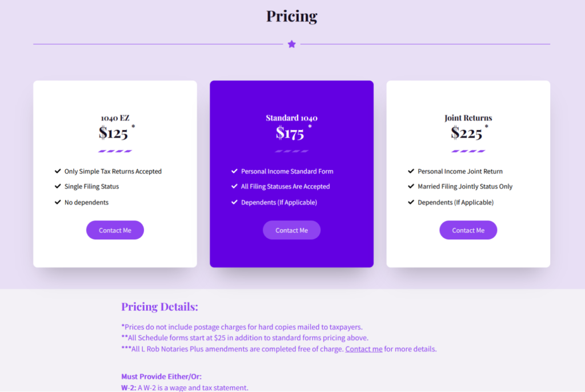Image resolution: width=585 pixels, height=392 pixels.
Task: Click checkmark next to Married Filing Jointly Status Only
Action: point(411,186)
